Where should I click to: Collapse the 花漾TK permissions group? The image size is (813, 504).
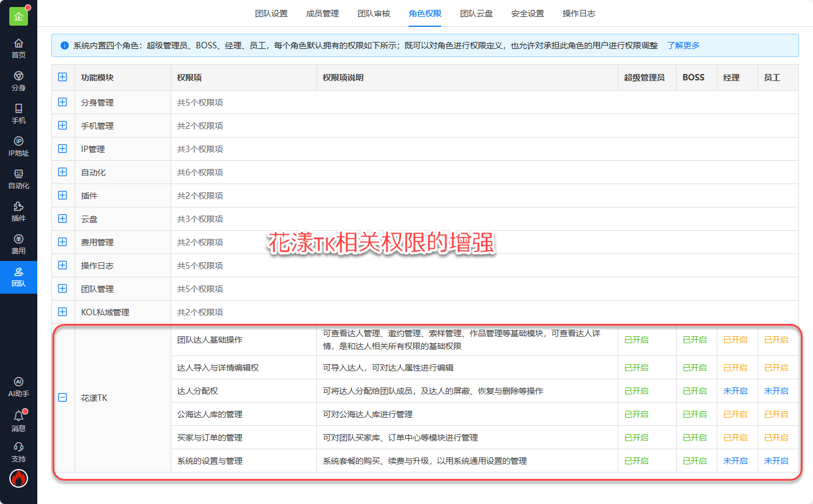pos(63,397)
